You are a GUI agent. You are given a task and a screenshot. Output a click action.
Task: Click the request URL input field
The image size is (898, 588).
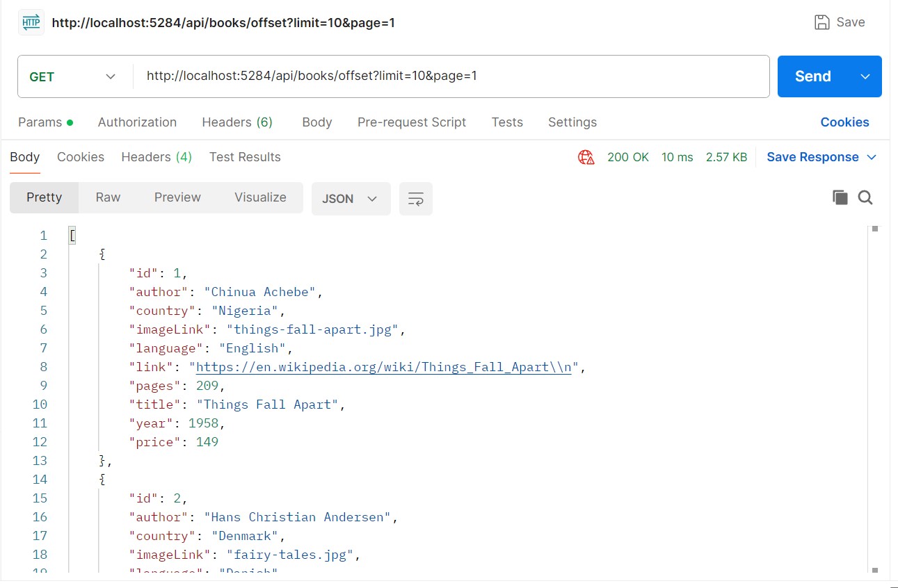coord(451,76)
